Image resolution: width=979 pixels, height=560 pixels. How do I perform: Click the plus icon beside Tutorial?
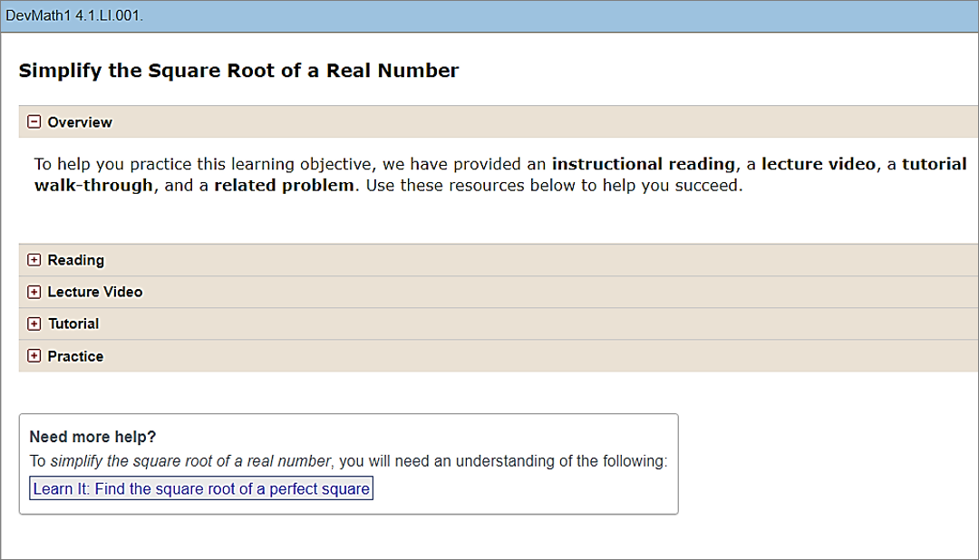point(34,323)
